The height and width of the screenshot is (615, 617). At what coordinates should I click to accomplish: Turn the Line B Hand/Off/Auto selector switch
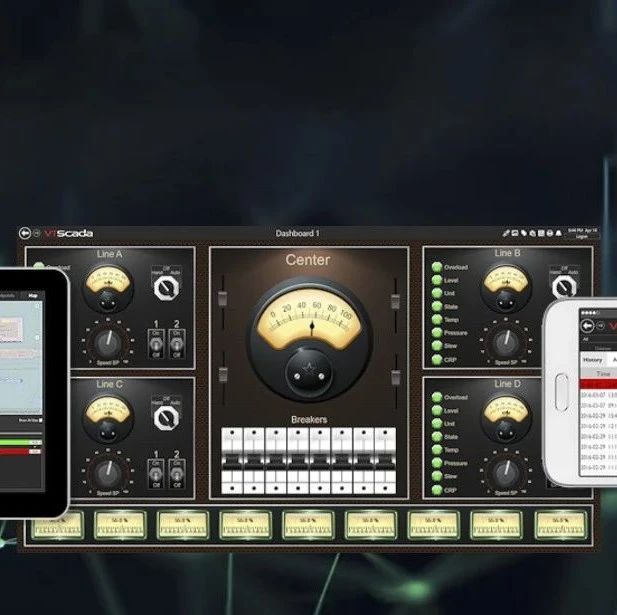(564, 287)
